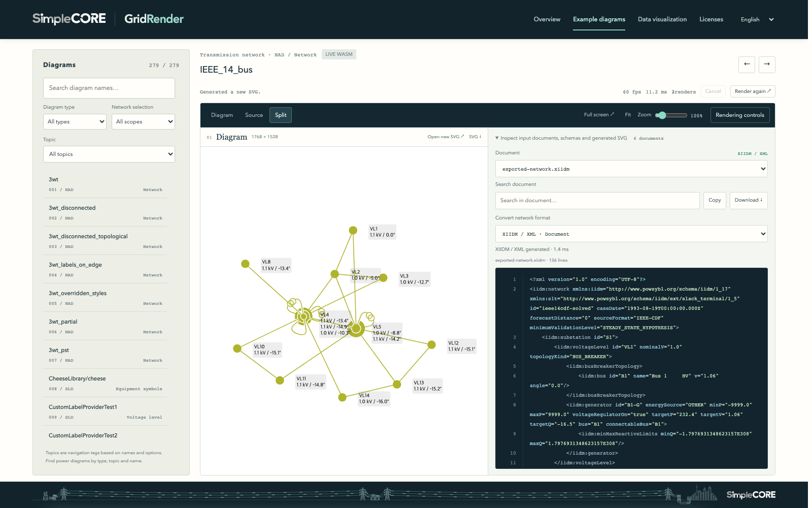The width and height of the screenshot is (812, 508).
Task: Select the Split view tab
Action: [x=281, y=115]
